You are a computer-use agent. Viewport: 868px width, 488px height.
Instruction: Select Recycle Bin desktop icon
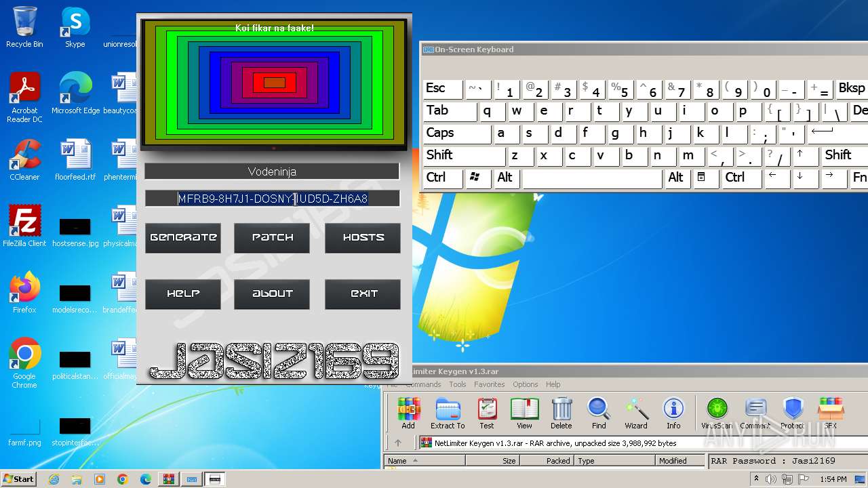pos(24,27)
